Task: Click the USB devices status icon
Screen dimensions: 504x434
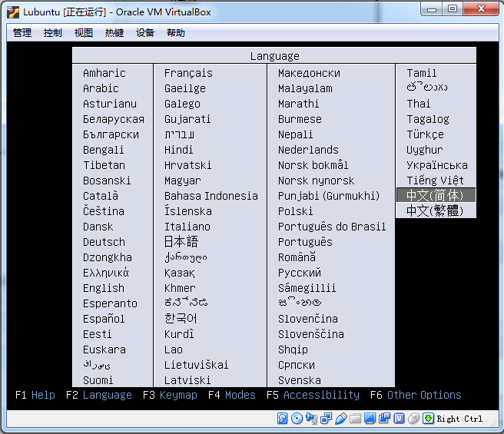Action: 340,418
